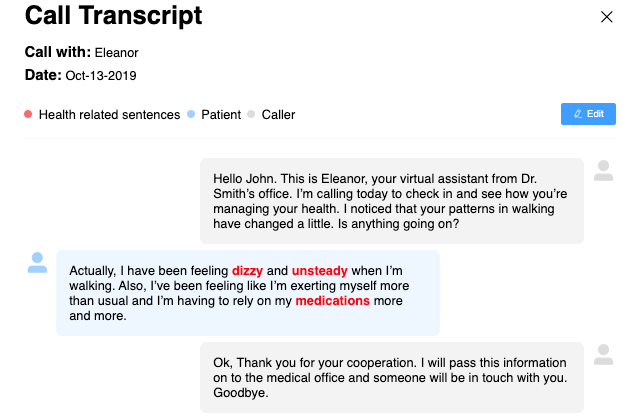Image resolution: width=639 pixels, height=418 pixels.
Task: Click the Caller legend label
Action: click(278, 115)
